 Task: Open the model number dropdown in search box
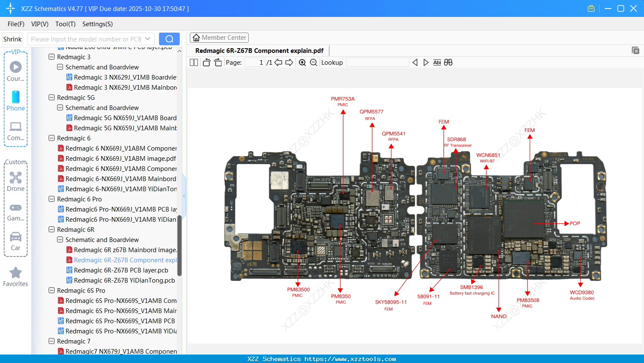click(x=148, y=38)
